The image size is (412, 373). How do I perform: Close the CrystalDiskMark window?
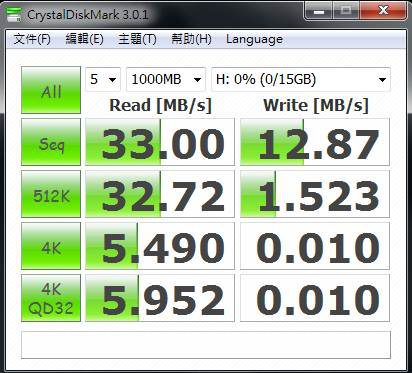tap(383, 11)
